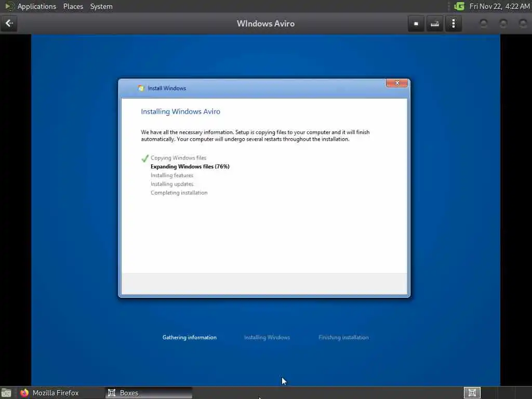Click the green checkmark beside Copying Windows files

[145, 158]
